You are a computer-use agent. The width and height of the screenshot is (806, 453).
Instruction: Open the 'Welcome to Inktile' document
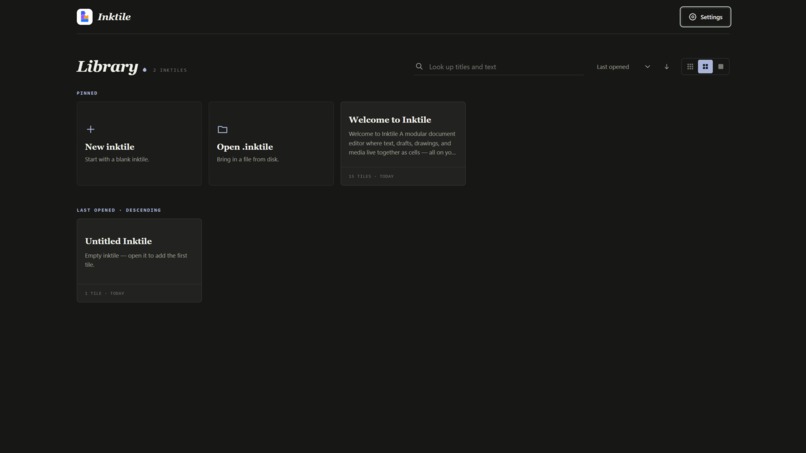point(403,143)
